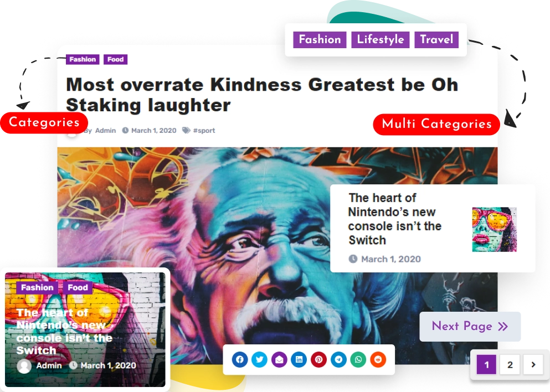Image resolution: width=550 pixels, height=392 pixels.
Task: Click the Food tag above the headline
Action: (x=115, y=59)
